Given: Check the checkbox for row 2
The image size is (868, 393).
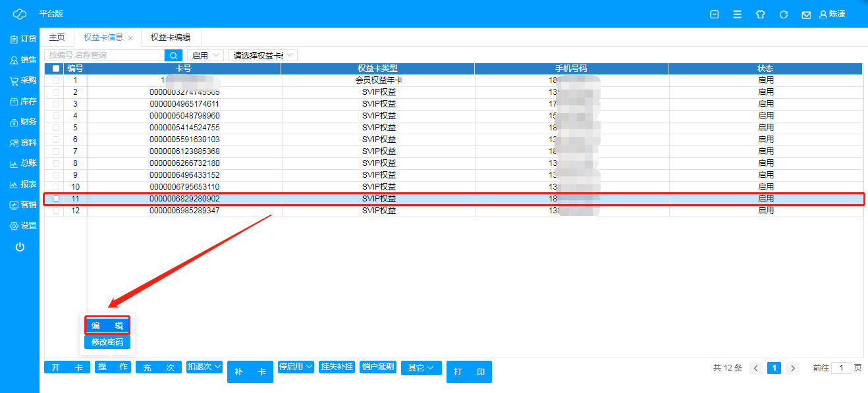Looking at the screenshot, I should coord(56,92).
